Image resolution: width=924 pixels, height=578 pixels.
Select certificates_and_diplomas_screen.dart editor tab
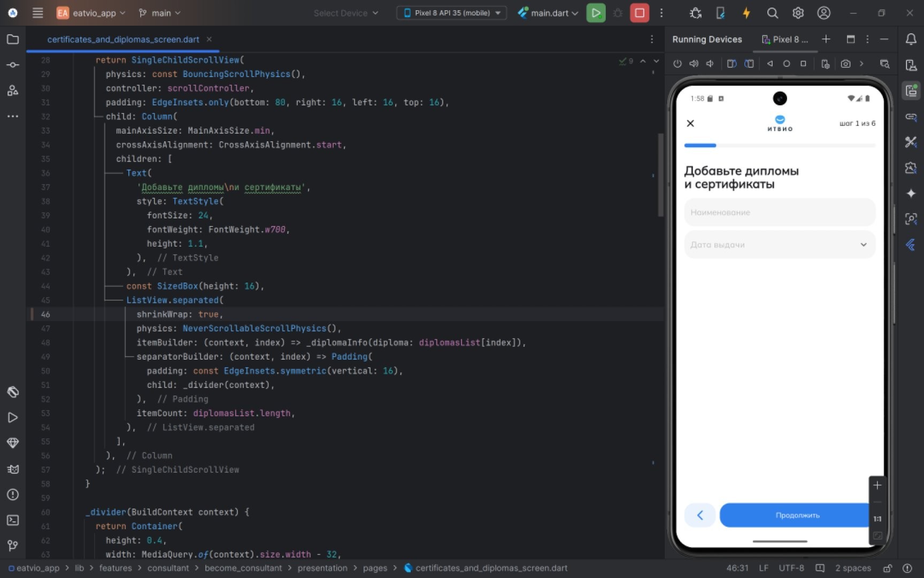[x=123, y=39]
